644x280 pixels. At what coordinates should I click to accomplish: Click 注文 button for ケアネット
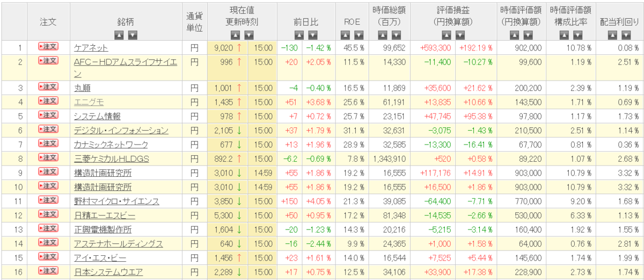pos(48,47)
